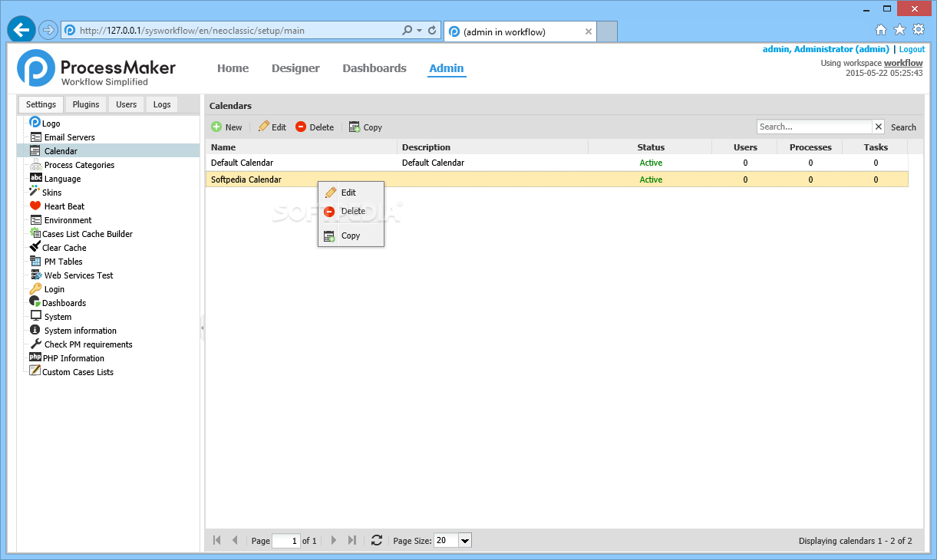The image size is (937, 560).
Task: Open the Dashboards top menu
Action: [374, 68]
